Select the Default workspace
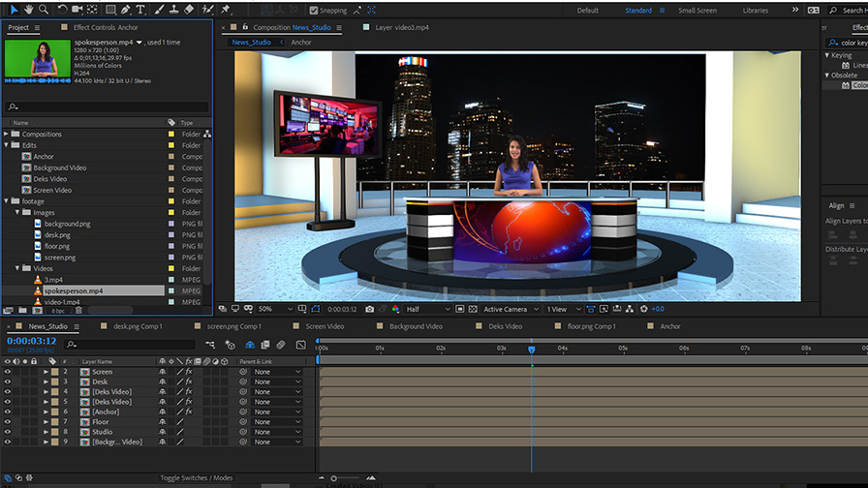868x488 pixels. [588, 11]
